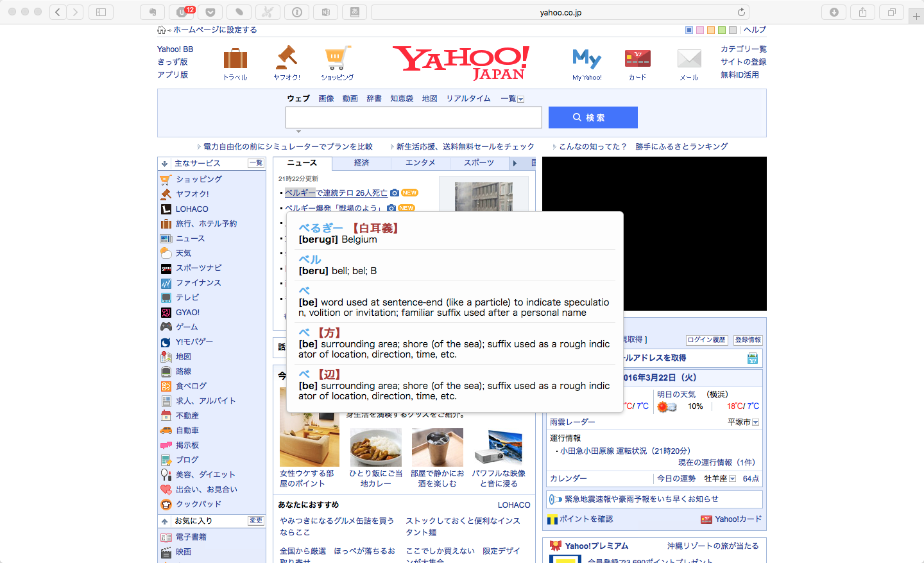Open the Pocket extension in Safari toolbar
Viewport: 924px width, 563px height.
[210, 12]
